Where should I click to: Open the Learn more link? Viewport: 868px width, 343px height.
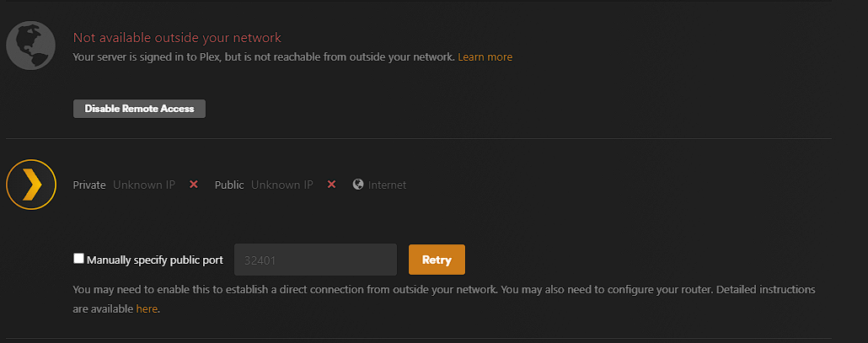click(485, 57)
